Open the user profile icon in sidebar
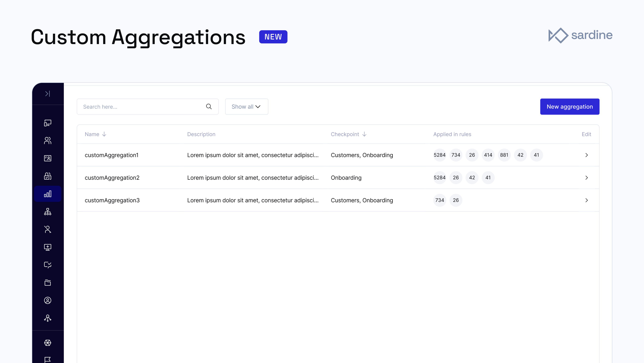The width and height of the screenshot is (644, 363). coord(48,300)
